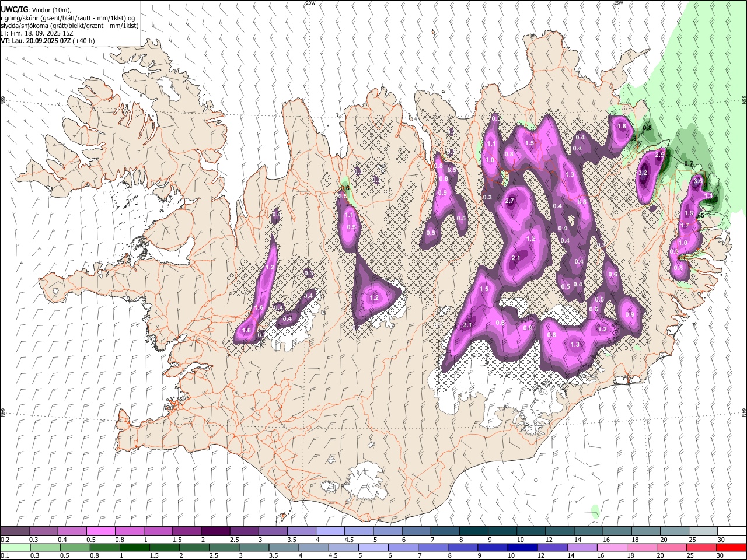
Task: Click upper legend swatch starting at 0.2
Action: tap(15, 531)
